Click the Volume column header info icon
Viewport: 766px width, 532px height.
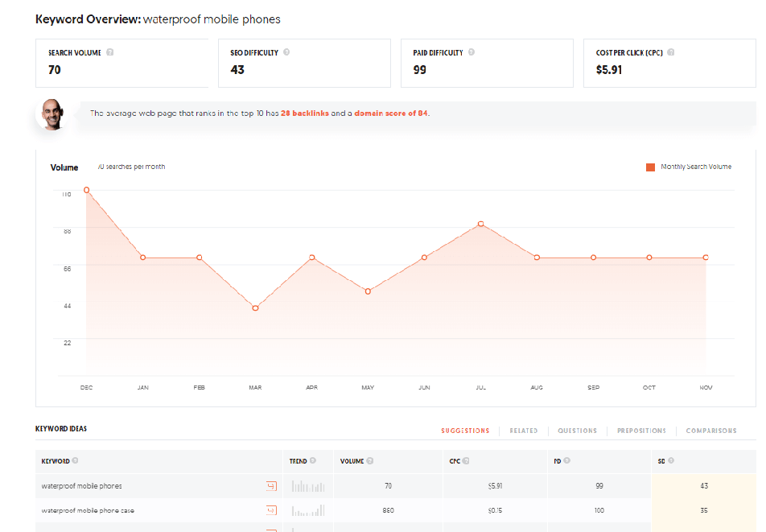369,461
